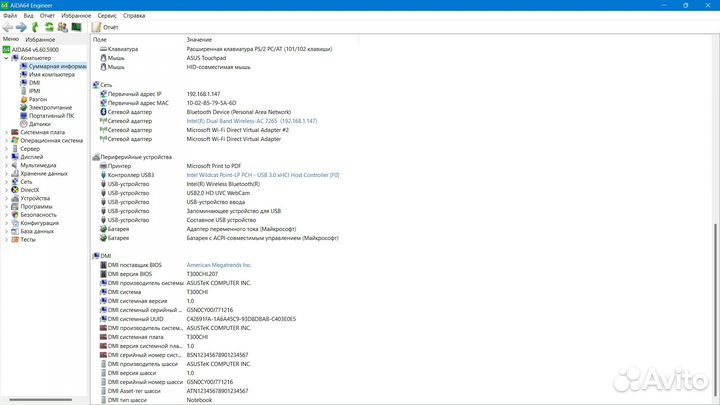The image size is (720, 405).
Task: Select the MAC address 10-02-85-79-5A-6D
Action: (211, 103)
